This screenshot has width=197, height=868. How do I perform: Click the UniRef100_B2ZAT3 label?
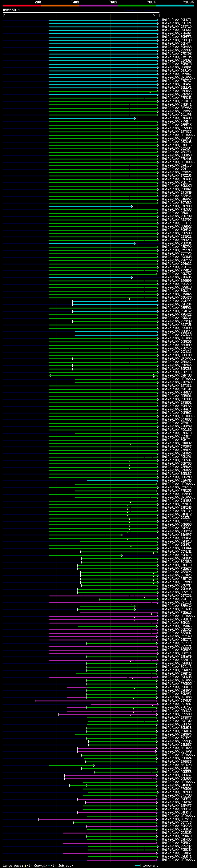(176, 660)
